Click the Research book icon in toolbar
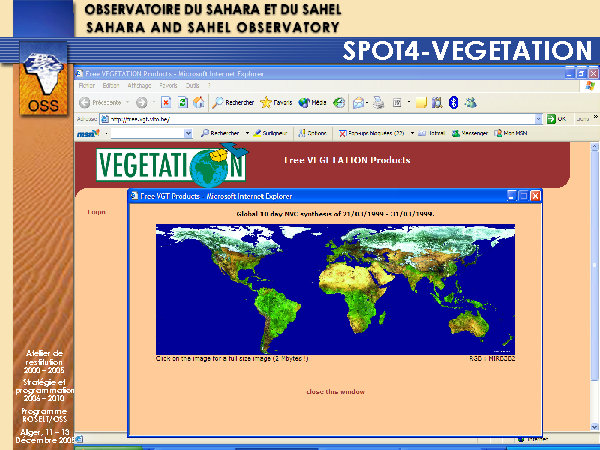Viewport: 600px width, 450px height. pyautogui.click(x=437, y=103)
